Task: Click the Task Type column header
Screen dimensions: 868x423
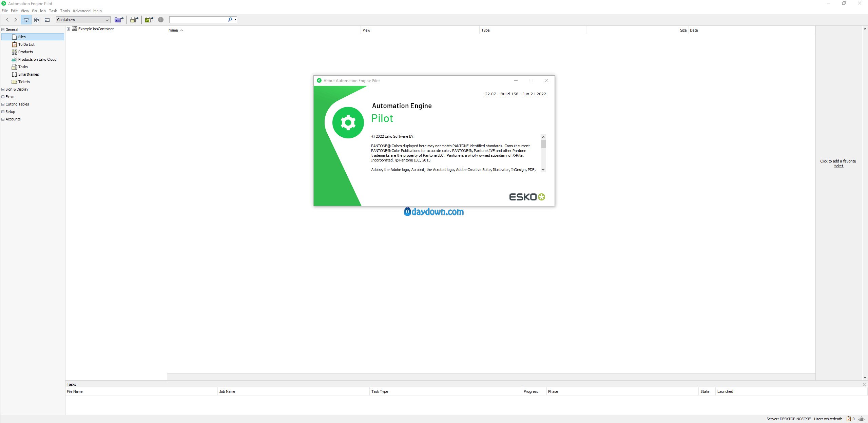Action: pos(445,391)
